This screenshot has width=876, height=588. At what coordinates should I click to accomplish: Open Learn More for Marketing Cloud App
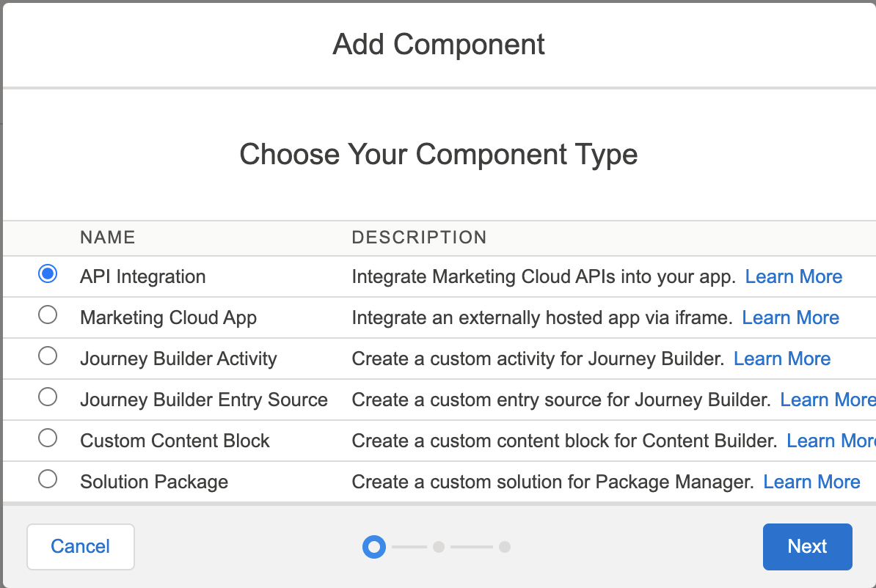(790, 317)
